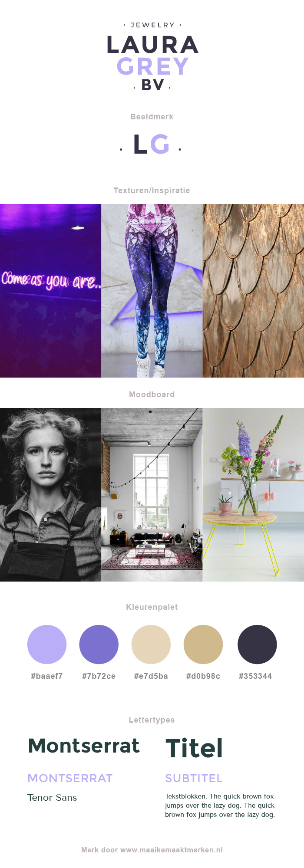Viewport: 304px width, 868px height.
Task: Open the www.maaikemaaktmerken.nl link
Action: [172, 850]
